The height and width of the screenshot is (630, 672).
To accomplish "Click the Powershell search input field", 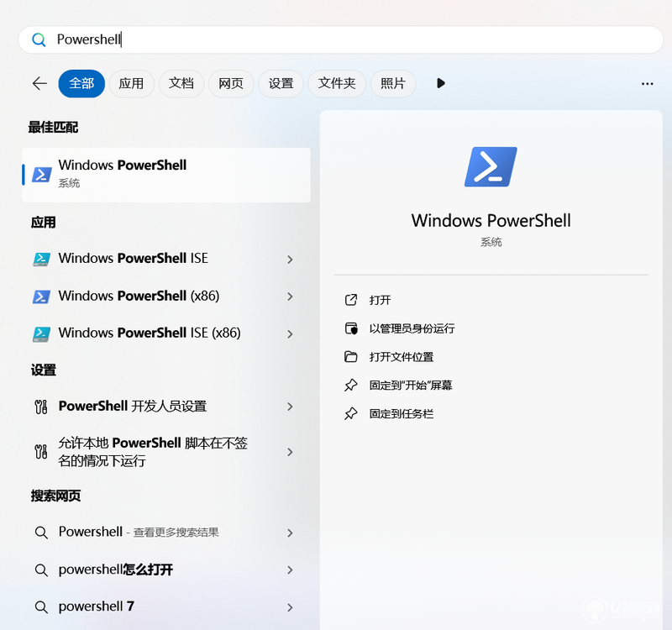I will 341,39.
